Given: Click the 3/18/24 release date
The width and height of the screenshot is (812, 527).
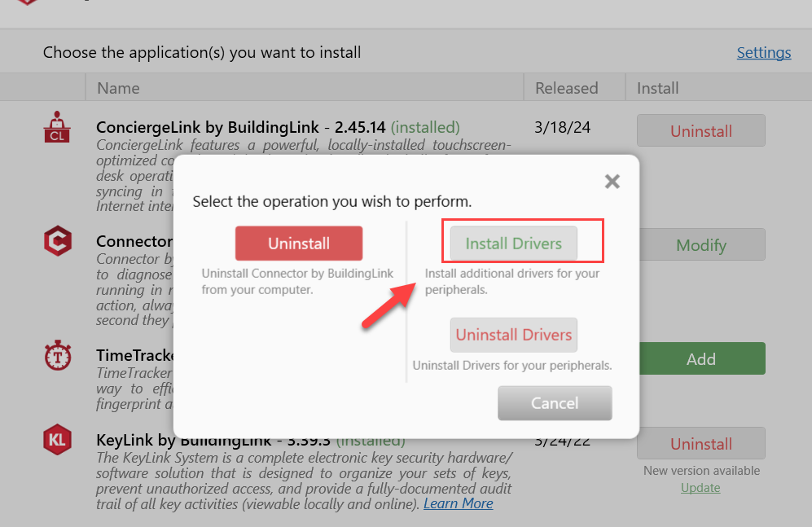Looking at the screenshot, I should [563, 127].
